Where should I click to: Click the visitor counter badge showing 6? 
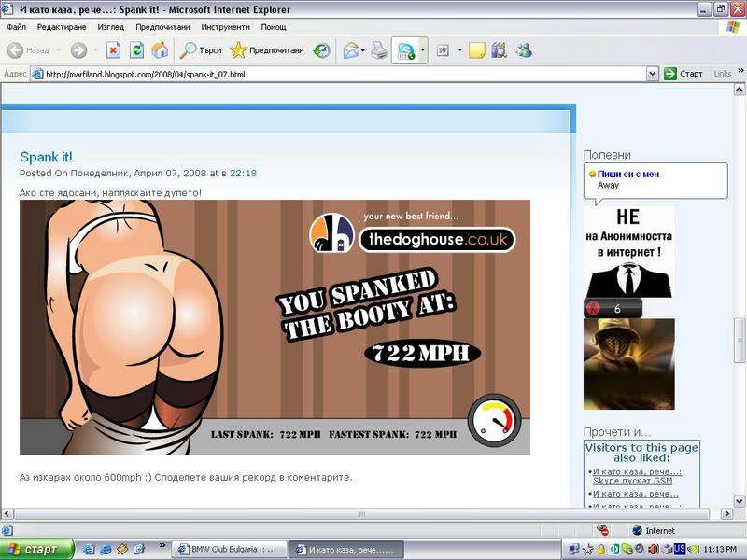(613, 309)
